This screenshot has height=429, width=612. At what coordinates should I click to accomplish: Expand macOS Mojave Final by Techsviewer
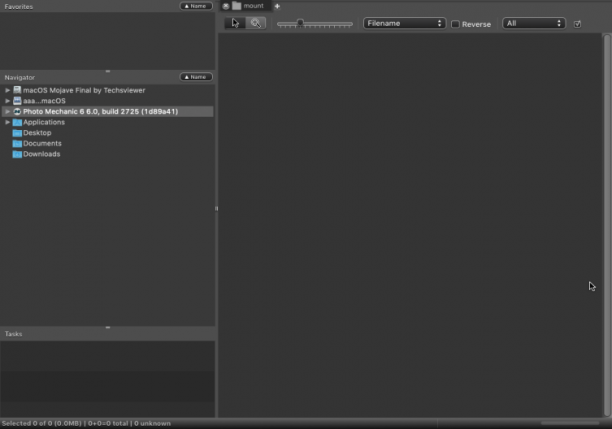click(7, 90)
